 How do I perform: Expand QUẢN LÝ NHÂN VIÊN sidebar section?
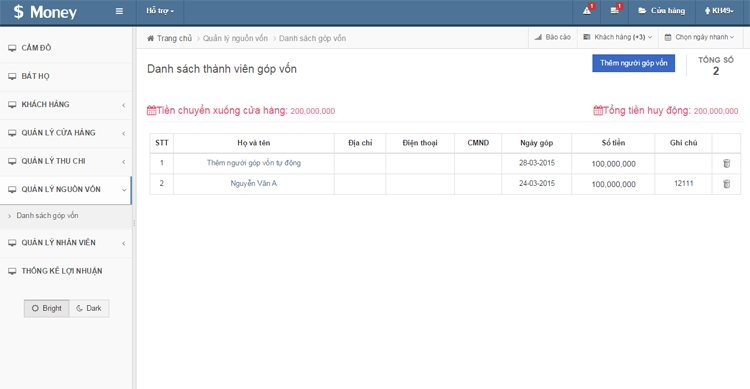pos(66,243)
